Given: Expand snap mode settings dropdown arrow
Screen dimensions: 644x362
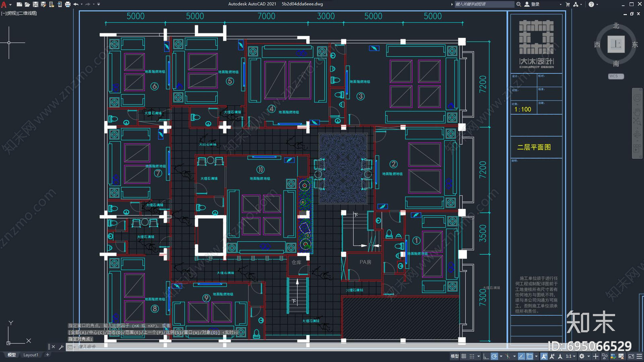Looking at the screenshot, I should [x=479, y=356].
